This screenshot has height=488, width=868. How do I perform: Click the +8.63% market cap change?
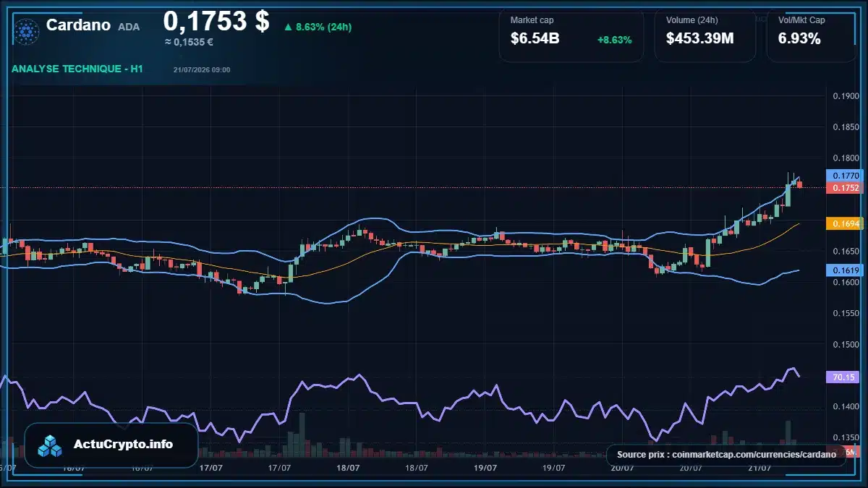point(614,40)
